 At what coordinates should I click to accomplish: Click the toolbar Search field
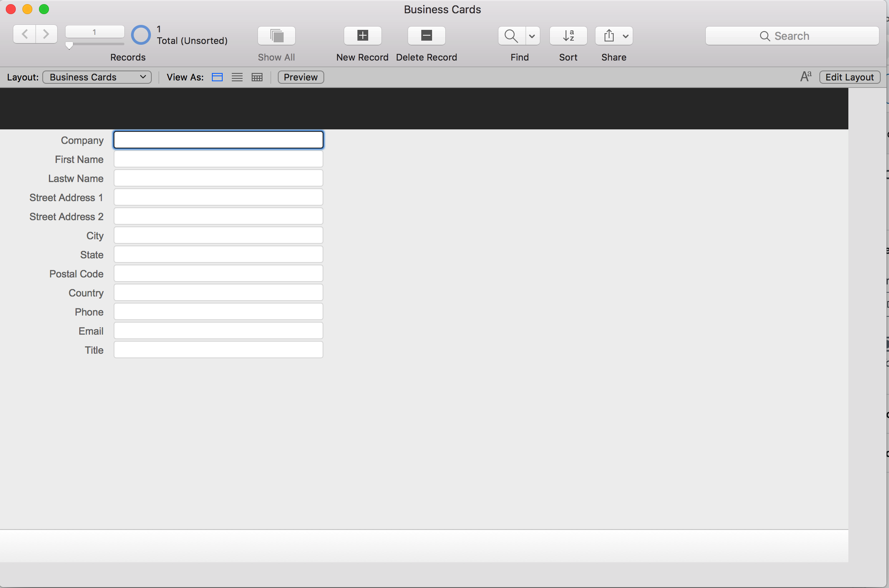[x=792, y=36]
